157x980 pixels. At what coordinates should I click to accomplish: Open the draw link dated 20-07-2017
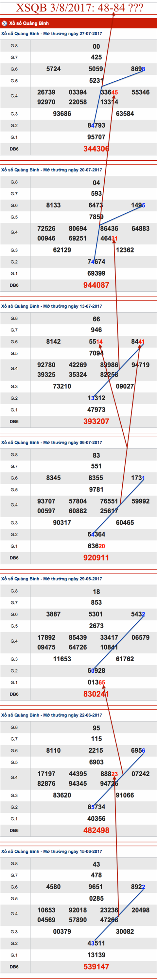[51, 170]
